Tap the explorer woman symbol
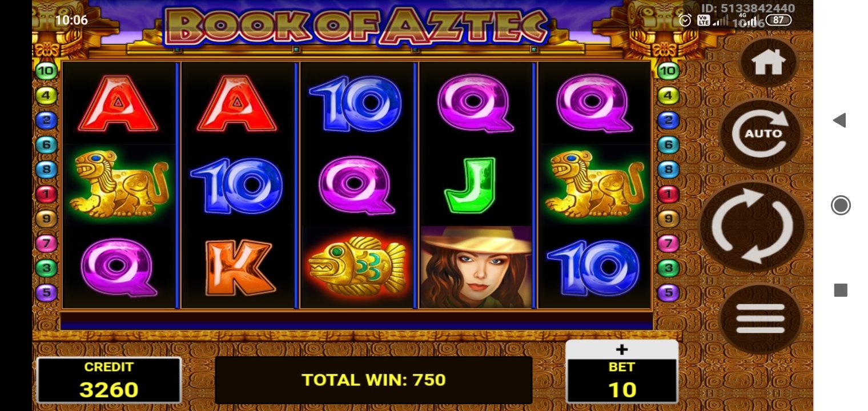Screen dimensions: 868x411 tap(476, 267)
